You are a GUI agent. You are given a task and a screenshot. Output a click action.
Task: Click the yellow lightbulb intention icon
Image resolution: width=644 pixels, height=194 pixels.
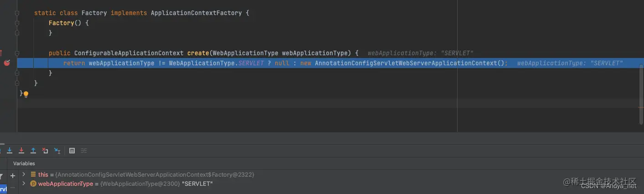click(26, 94)
